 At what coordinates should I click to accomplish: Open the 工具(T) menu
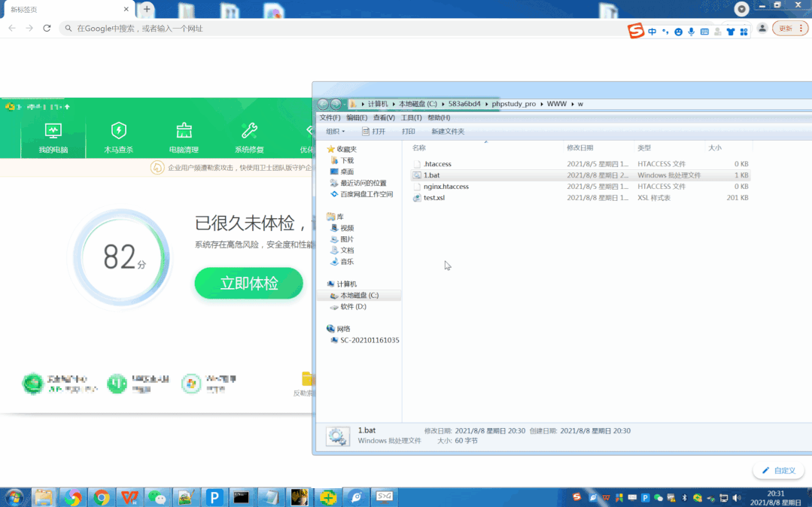411,117
